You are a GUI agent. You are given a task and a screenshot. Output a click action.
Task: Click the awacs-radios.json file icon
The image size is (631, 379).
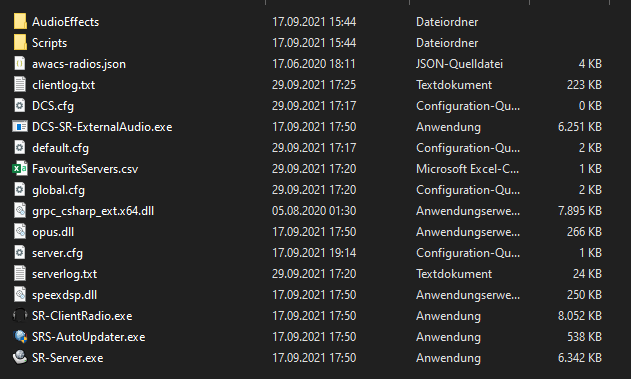point(20,63)
